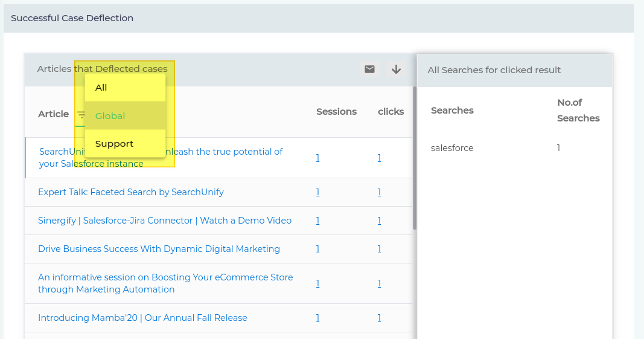The image size is (644, 339).
Task: Click the clicks count for the eCommerce Store session row
Action: click(x=379, y=283)
